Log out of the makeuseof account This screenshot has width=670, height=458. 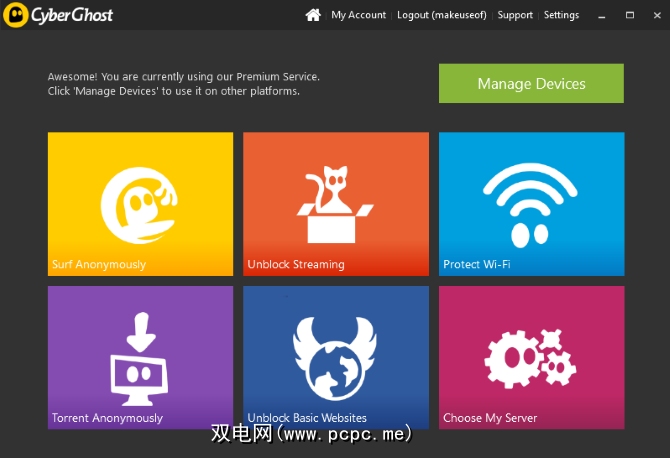click(443, 15)
